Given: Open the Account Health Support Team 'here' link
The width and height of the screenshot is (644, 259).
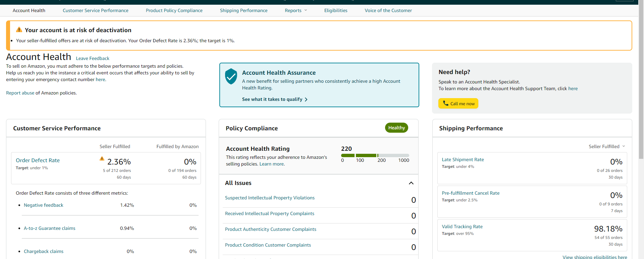Looking at the screenshot, I should (x=573, y=88).
